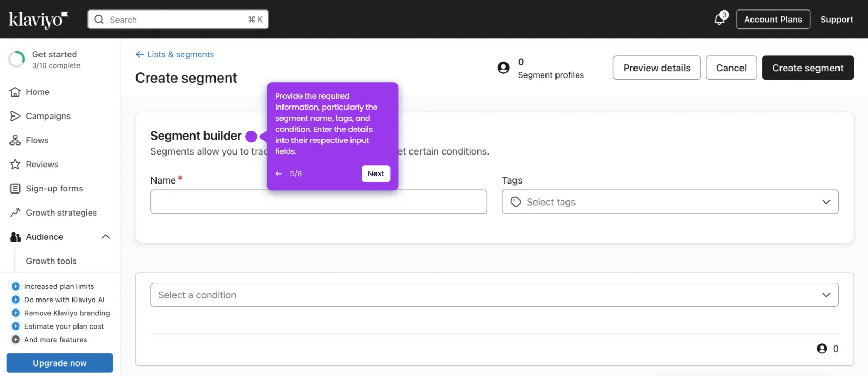
Task: Click the Get started 3/10 complete text
Action: click(56, 60)
